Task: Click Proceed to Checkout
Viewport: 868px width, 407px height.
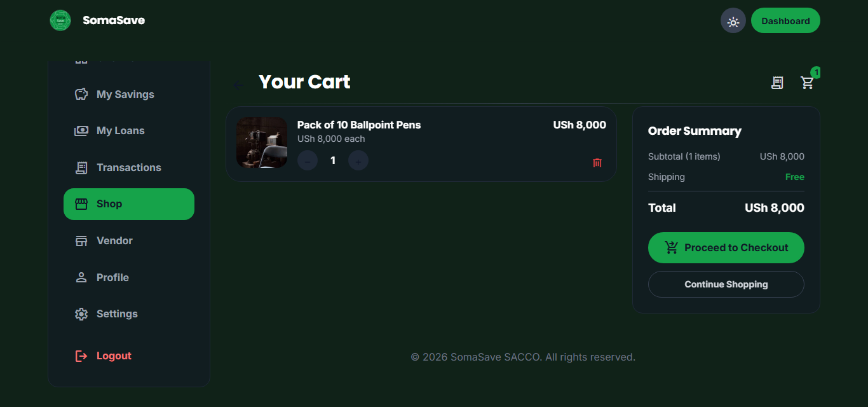Action: coord(726,247)
